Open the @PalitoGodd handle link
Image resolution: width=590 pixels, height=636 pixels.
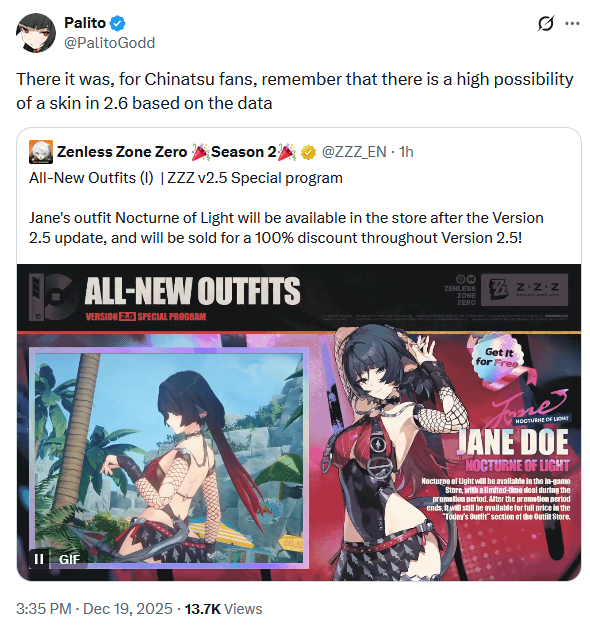[x=109, y=43]
